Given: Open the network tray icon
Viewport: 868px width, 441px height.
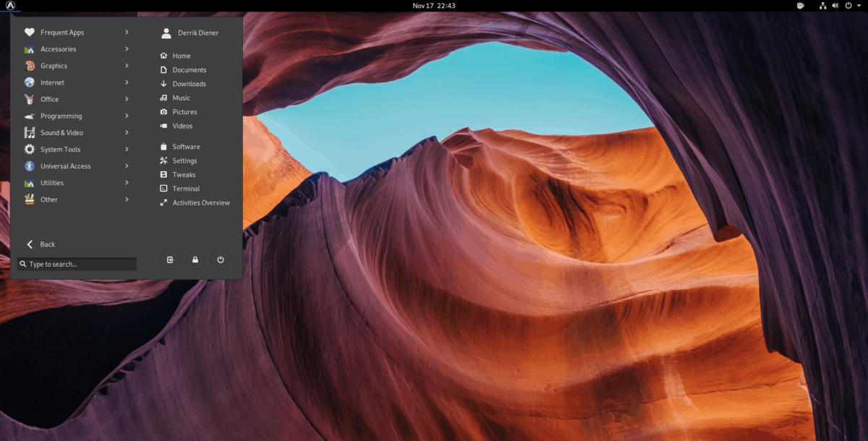Looking at the screenshot, I should click(x=822, y=6).
